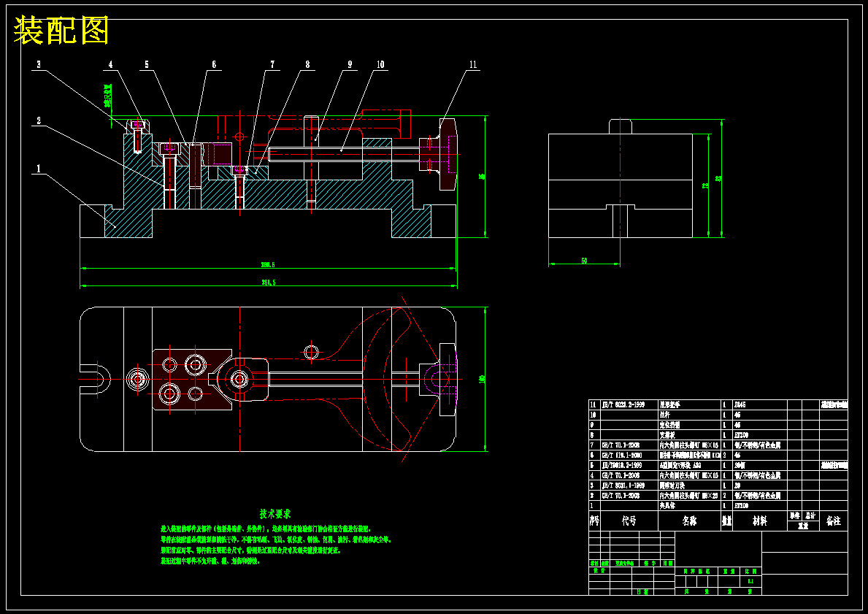Click 圆形对刀块 name in parts list row 3

point(672,486)
